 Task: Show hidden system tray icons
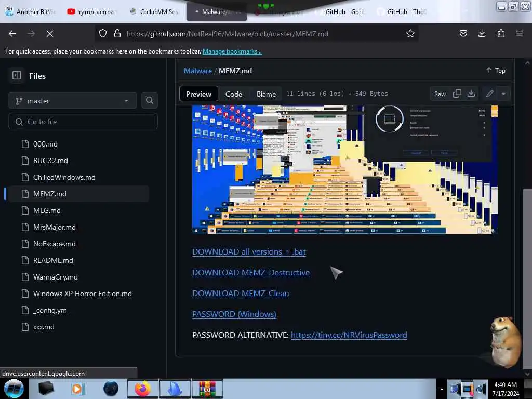pos(442,389)
